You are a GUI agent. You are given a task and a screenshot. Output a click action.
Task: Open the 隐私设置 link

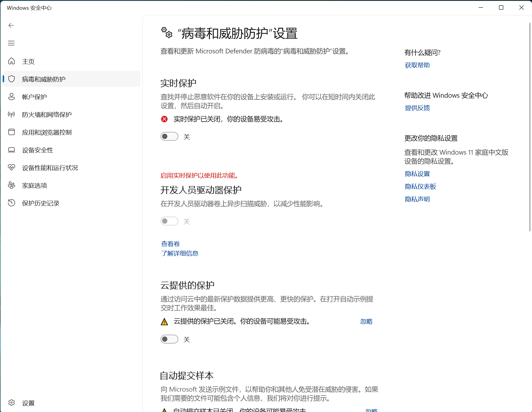tap(417, 174)
